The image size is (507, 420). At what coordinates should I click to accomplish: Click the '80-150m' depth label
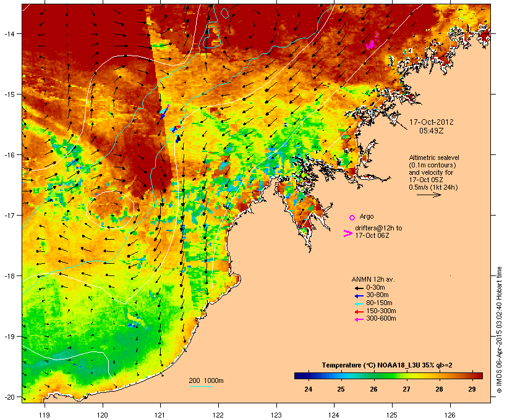point(379,303)
